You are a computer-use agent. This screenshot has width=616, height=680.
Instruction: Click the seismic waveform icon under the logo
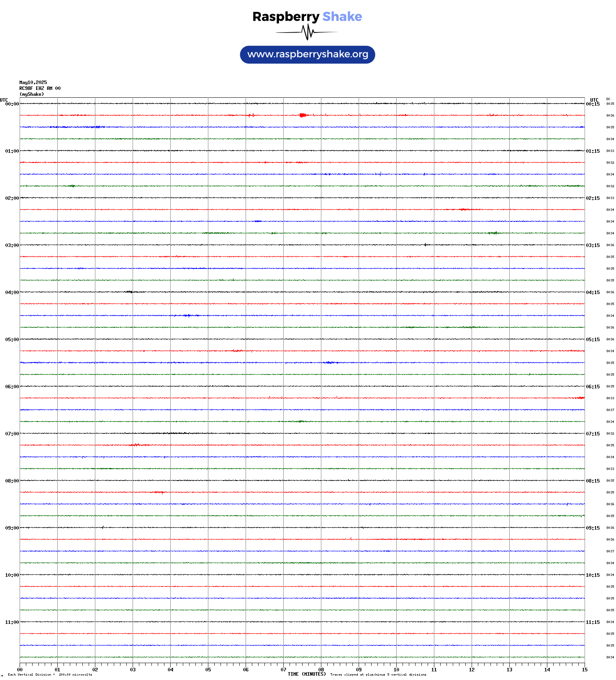pos(307,32)
